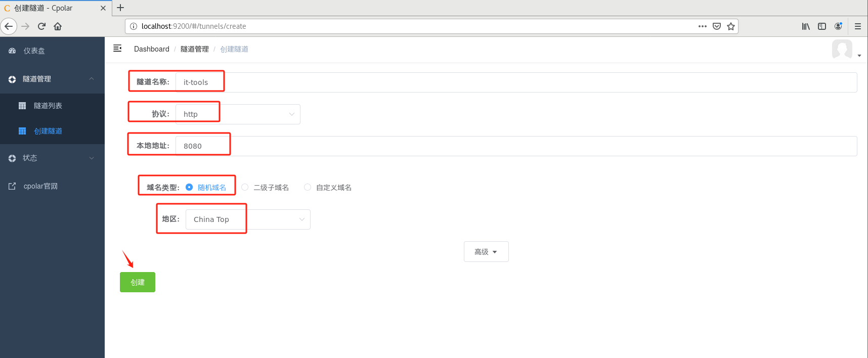Select the 二级子域名 radio button
The width and height of the screenshot is (868, 358).
(x=245, y=187)
